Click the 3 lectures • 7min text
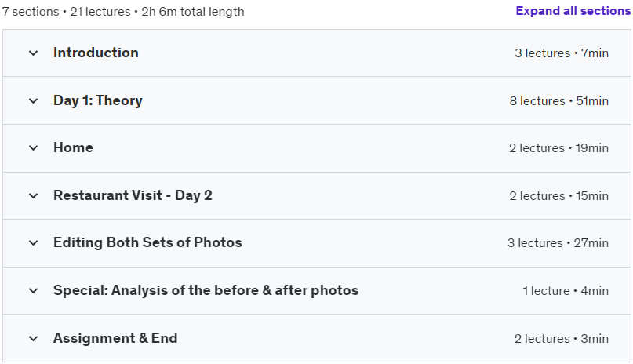Image resolution: width=633 pixels, height=364 pixels. pyautogui.click(x=562, y=53)
